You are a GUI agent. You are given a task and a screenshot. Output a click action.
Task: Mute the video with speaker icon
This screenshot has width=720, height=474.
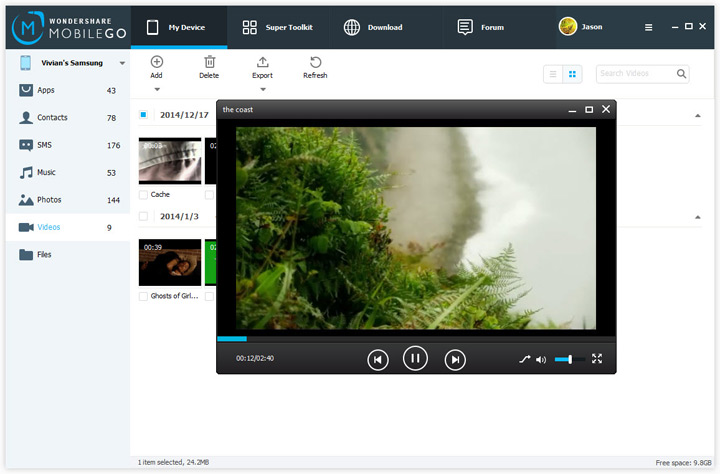541,360
